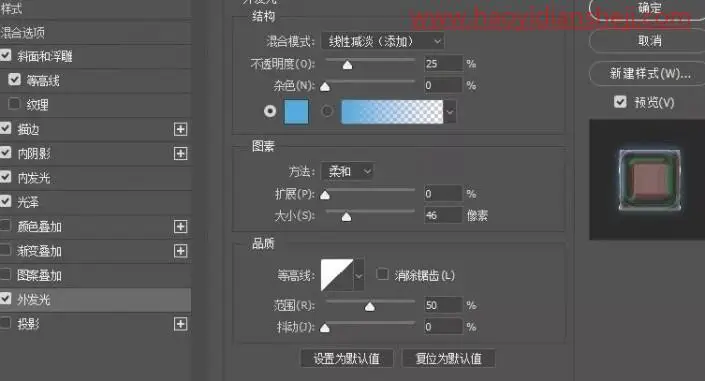Toggle the 内阴影 checkbox
This screenshot has height=381, width=705.
tap(5, 152)
